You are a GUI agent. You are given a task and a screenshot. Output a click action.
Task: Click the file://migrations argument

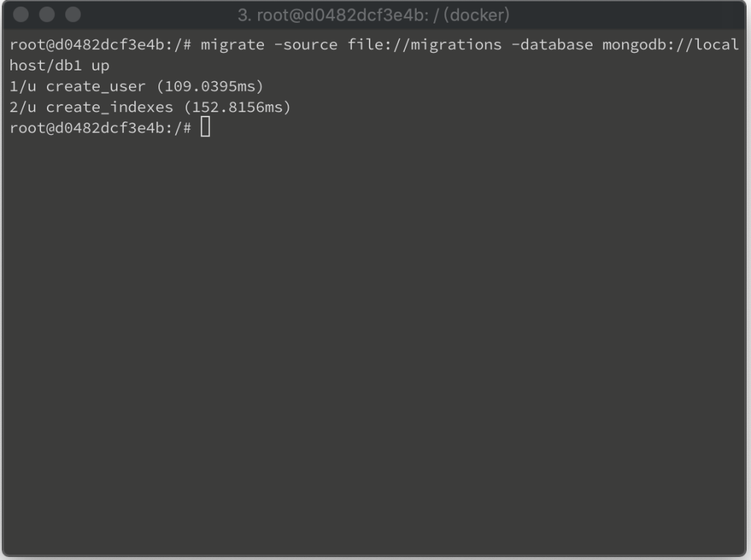425,45
